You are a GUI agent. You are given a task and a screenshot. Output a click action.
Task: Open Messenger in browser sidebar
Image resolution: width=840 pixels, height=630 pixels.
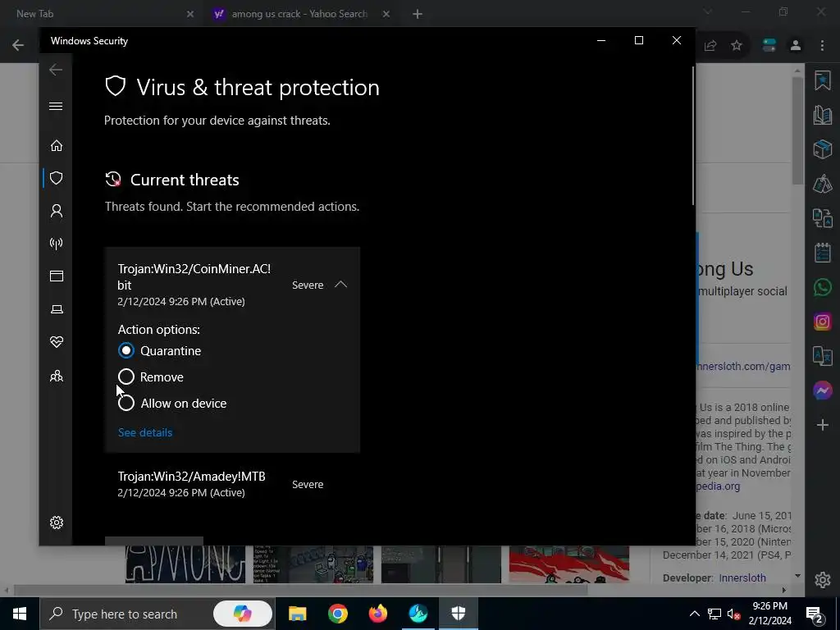pos(822,390)
